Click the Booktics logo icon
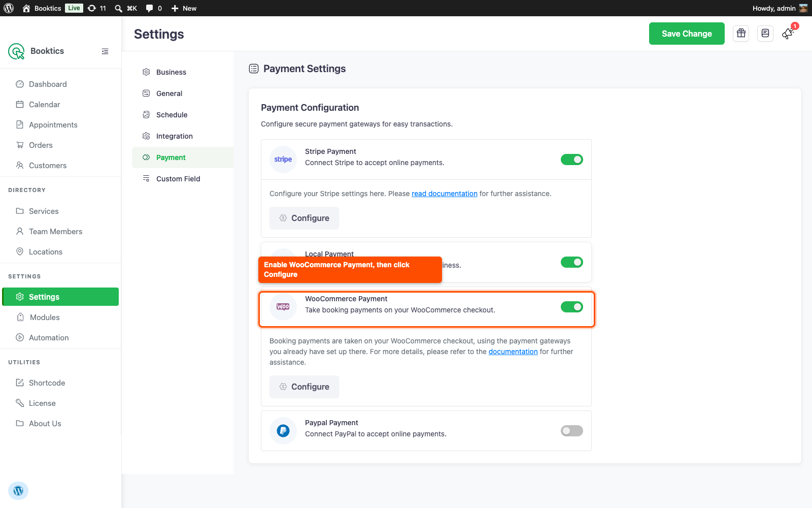 point(16,51)
